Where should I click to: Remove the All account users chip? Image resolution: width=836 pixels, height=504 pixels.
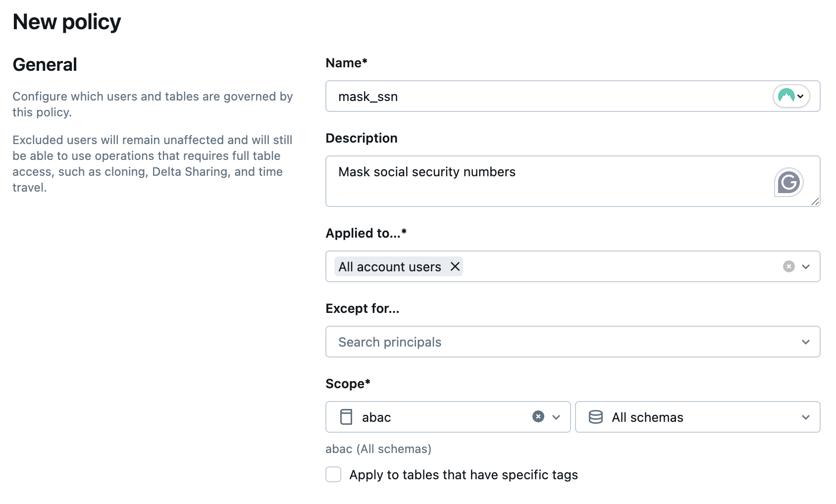click(455, 267)
